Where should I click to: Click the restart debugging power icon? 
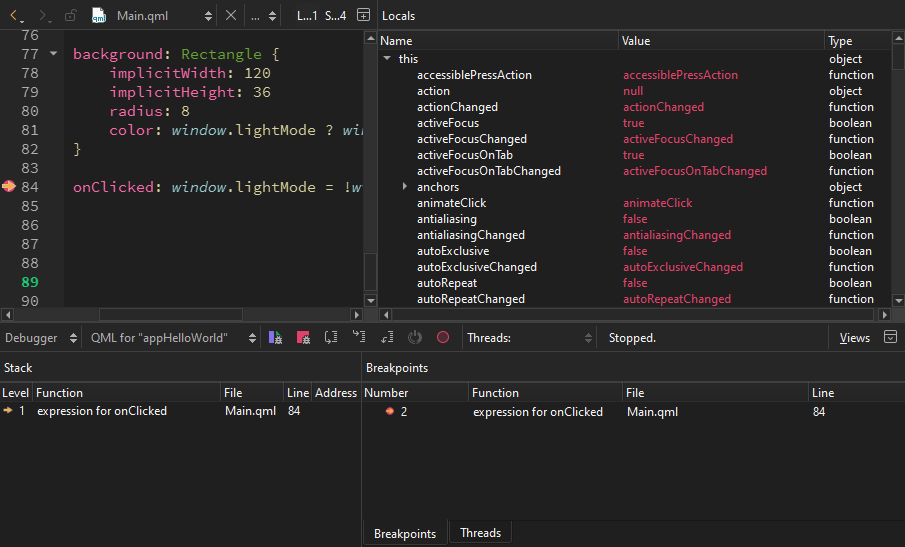[414, 338]
